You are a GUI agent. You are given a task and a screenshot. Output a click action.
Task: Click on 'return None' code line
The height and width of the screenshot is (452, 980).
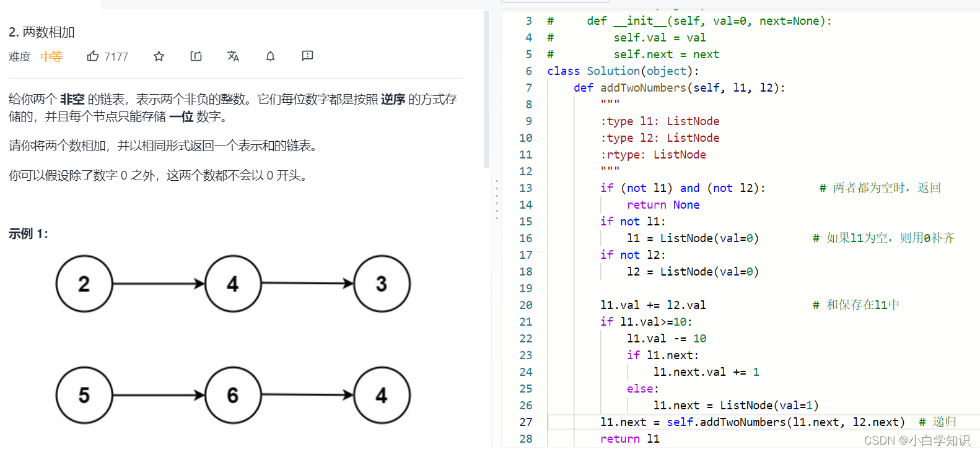[663, 205]
